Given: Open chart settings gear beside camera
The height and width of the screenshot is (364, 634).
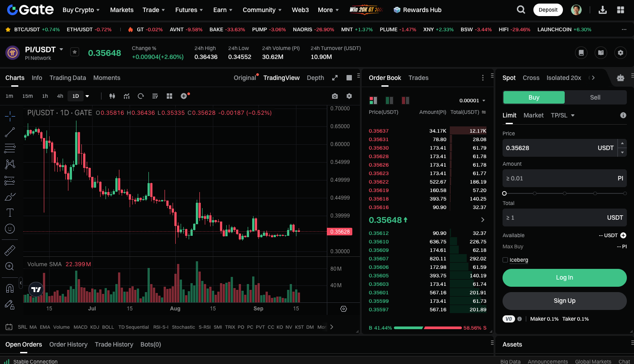Looking at the screenshot, I should pos(349,96).
